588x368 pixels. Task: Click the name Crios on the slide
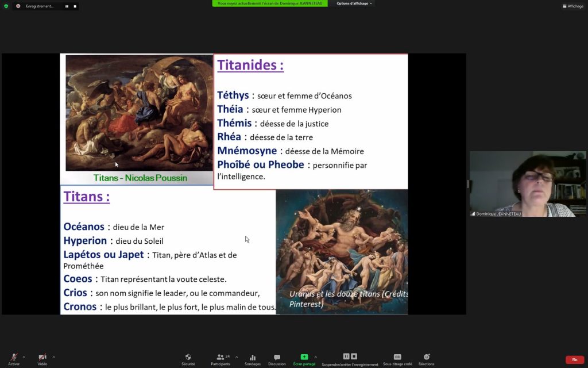tap(75, 293)
